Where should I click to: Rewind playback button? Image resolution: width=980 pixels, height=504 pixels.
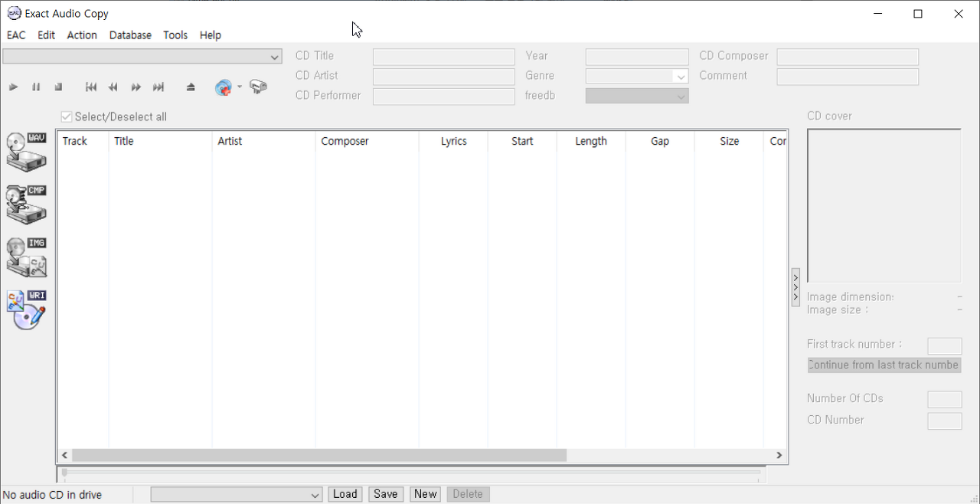(x=113, y=87)
